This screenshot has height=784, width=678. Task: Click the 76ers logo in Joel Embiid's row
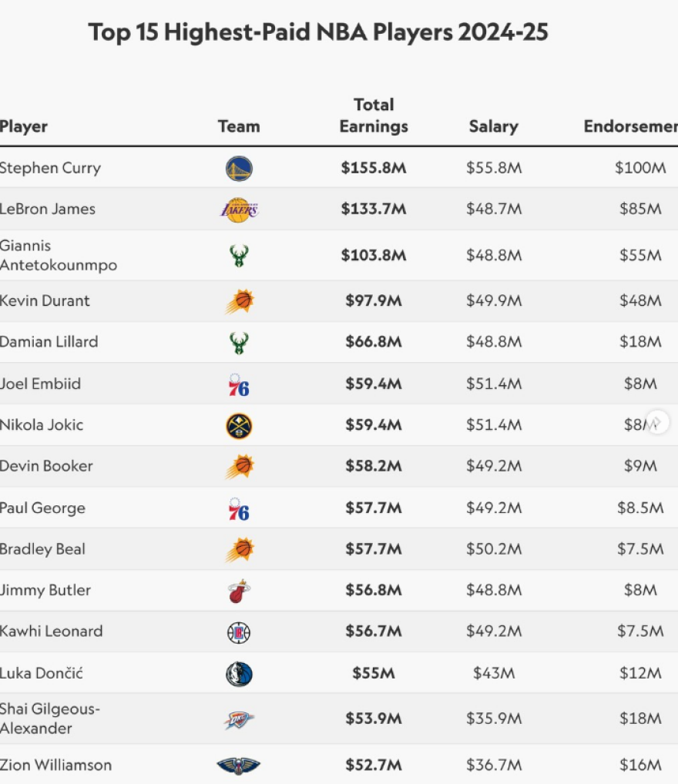click(x=239, y=384)
